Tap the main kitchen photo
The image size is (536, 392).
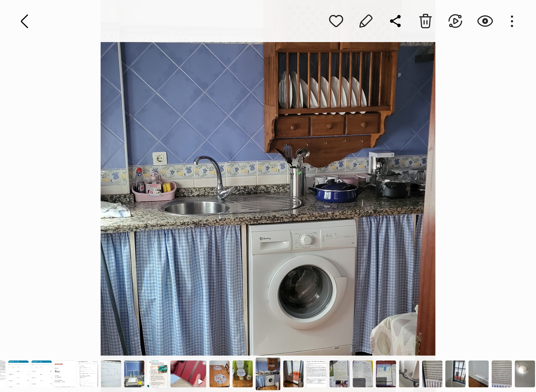268,197
